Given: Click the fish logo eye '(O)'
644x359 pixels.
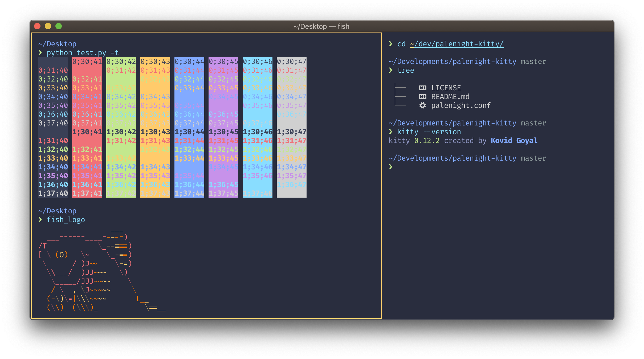Looking at the screenshot, I should coord(62,255).
